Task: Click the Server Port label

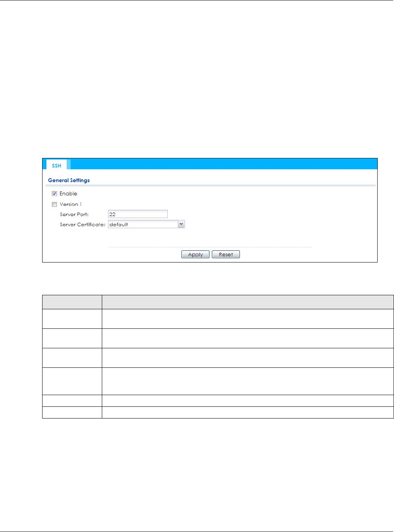Action: click(74, 215)
